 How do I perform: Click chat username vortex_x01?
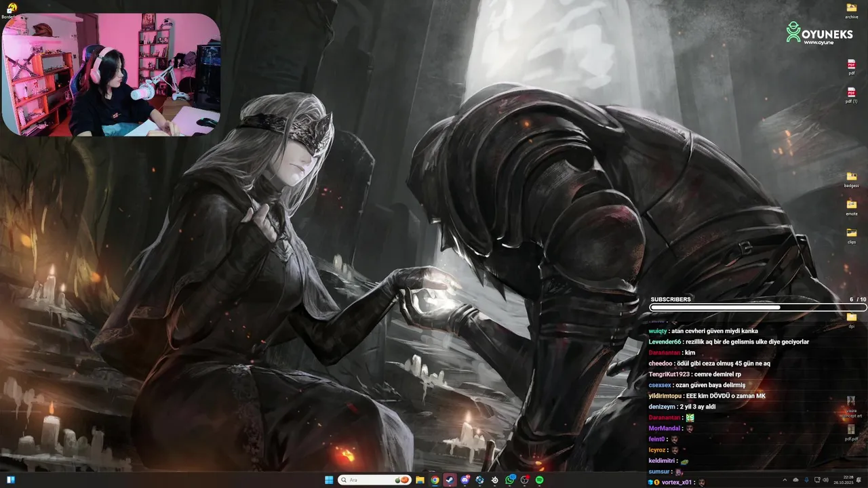tap(677, 483)
